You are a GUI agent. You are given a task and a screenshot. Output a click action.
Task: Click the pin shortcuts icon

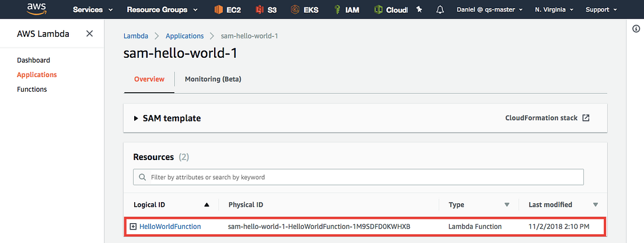click(419, 9)
